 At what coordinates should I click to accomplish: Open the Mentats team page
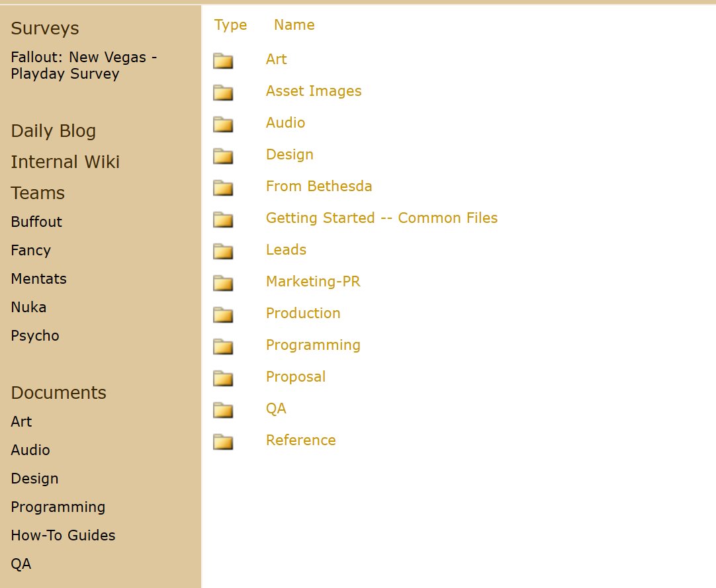point(38,279)
